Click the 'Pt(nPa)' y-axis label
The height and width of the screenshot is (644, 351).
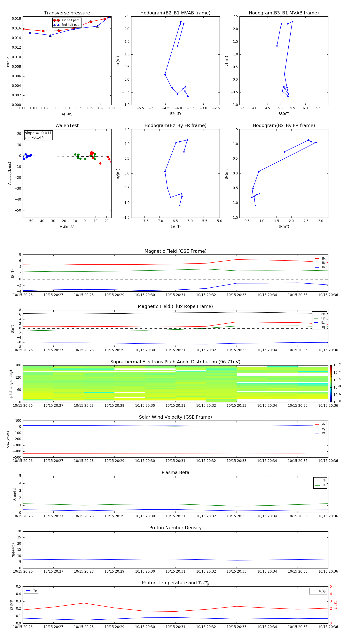point(8,61)
